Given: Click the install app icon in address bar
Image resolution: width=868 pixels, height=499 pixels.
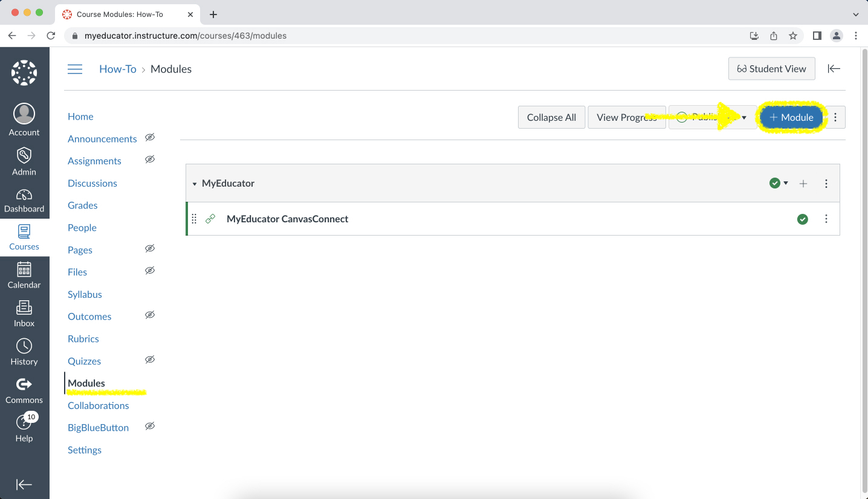Looking at the screenshot, I should click(x=754, y=36).
